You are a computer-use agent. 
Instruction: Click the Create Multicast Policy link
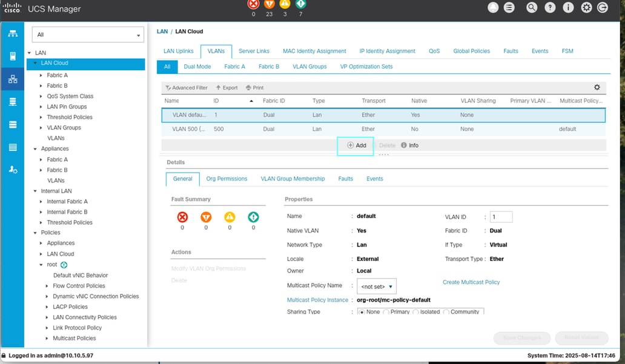[x=471, y=282]
